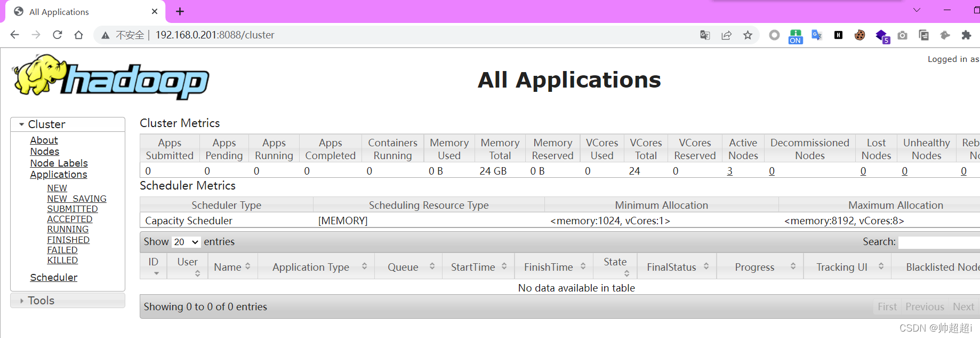Open the tab search chevron

pos(917,10)
